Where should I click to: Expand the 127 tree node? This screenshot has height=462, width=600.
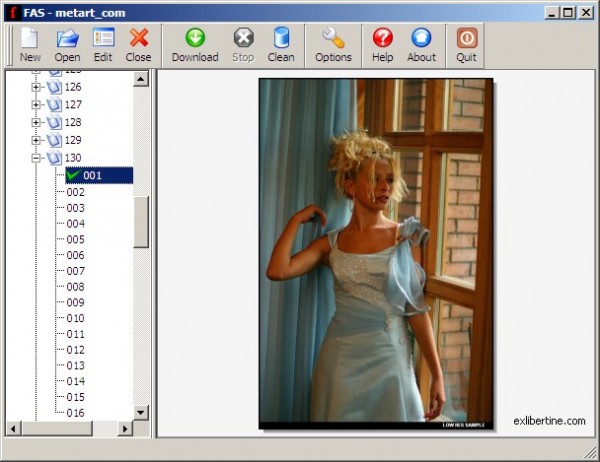tap(36, 105)
